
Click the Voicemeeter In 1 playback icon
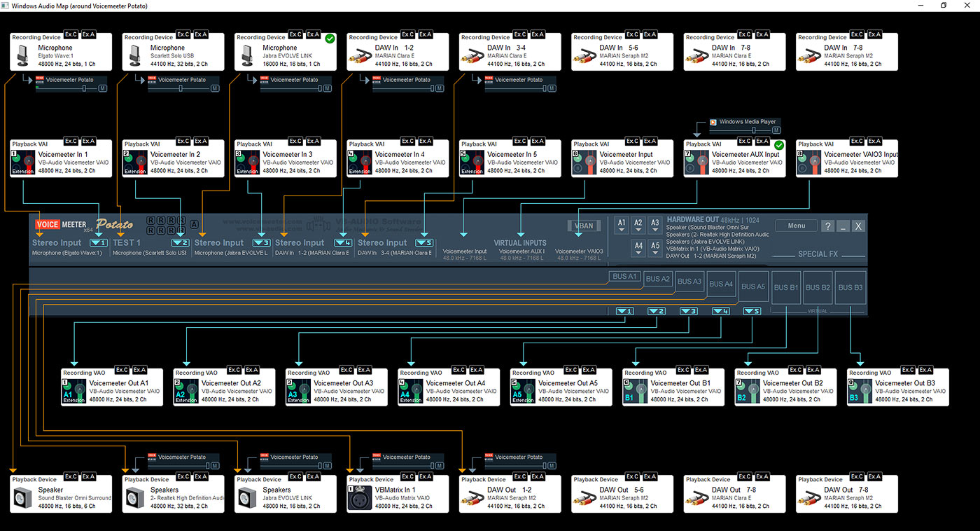[x=23, y=162]
